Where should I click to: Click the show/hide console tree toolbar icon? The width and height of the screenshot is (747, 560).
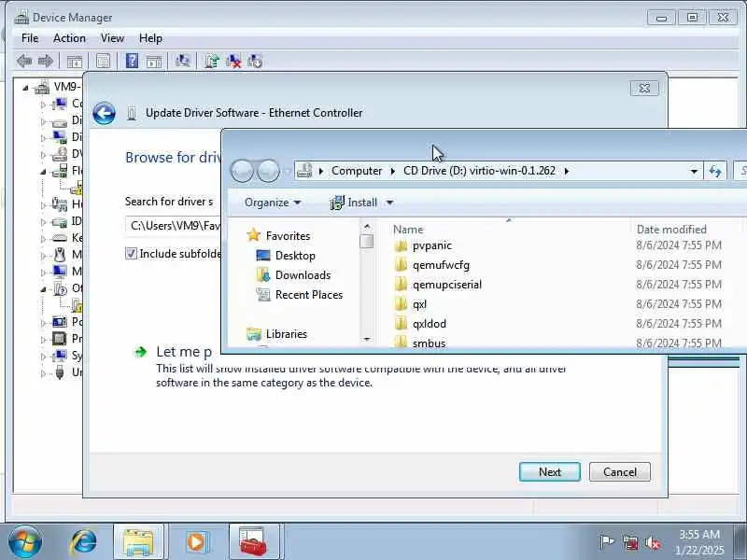pyautogui.click(x=75, y=61)
